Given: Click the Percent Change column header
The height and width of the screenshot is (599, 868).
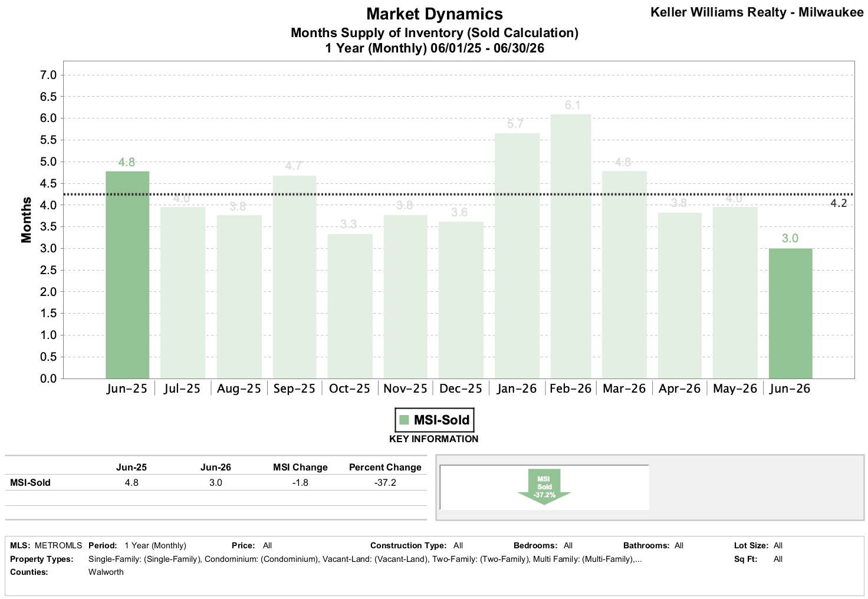Looking at the screenshot, I should click(385, 467).
